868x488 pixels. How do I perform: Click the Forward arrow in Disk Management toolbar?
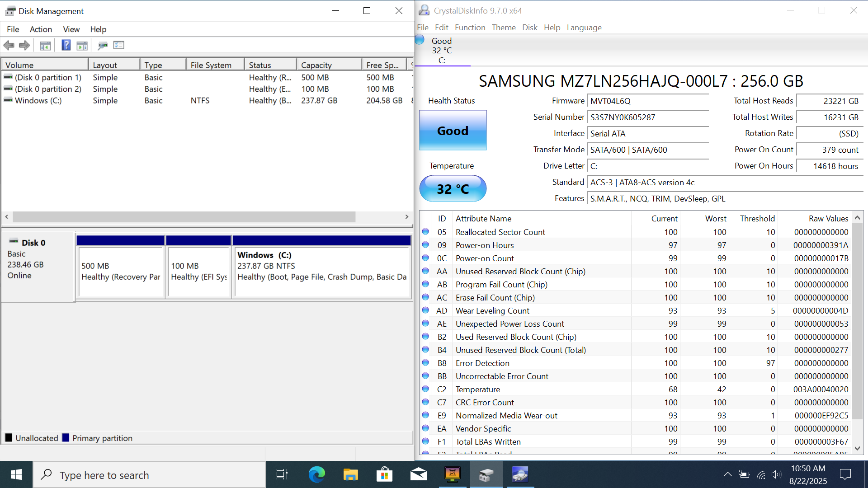(24, 45)
